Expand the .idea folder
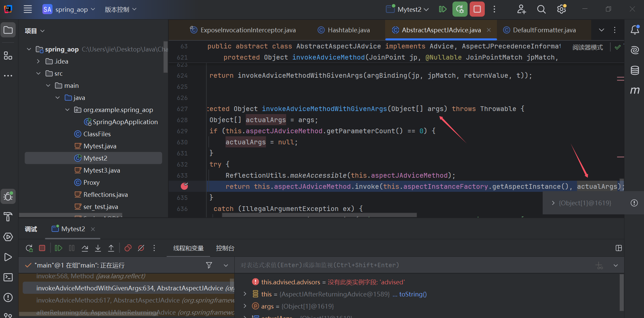644x318 pixels. click(38, 61)
